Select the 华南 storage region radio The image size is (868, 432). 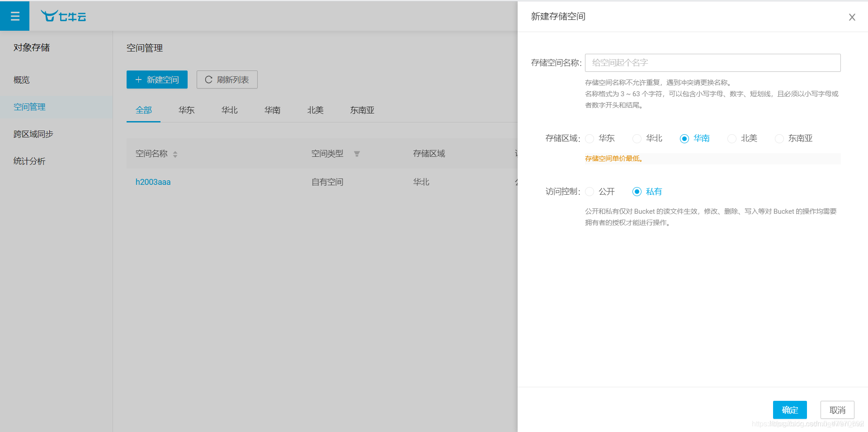click(x=684, y=139)
